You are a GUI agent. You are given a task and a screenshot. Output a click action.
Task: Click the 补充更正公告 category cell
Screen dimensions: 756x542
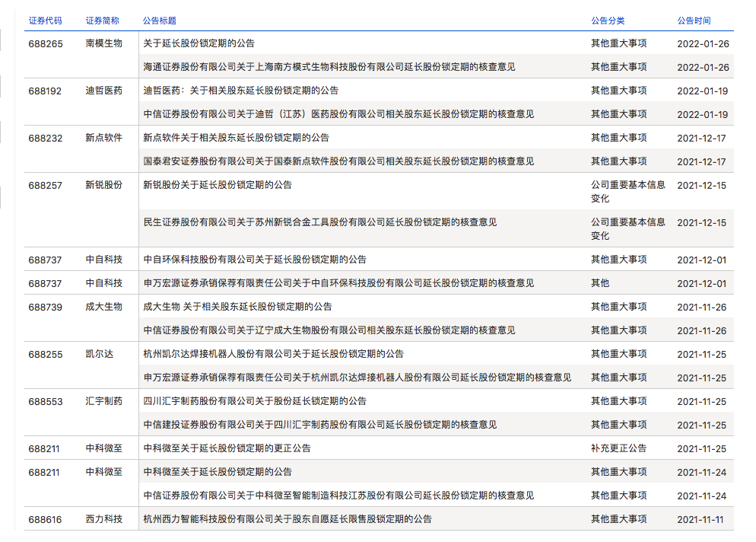[x=619, y=449]
